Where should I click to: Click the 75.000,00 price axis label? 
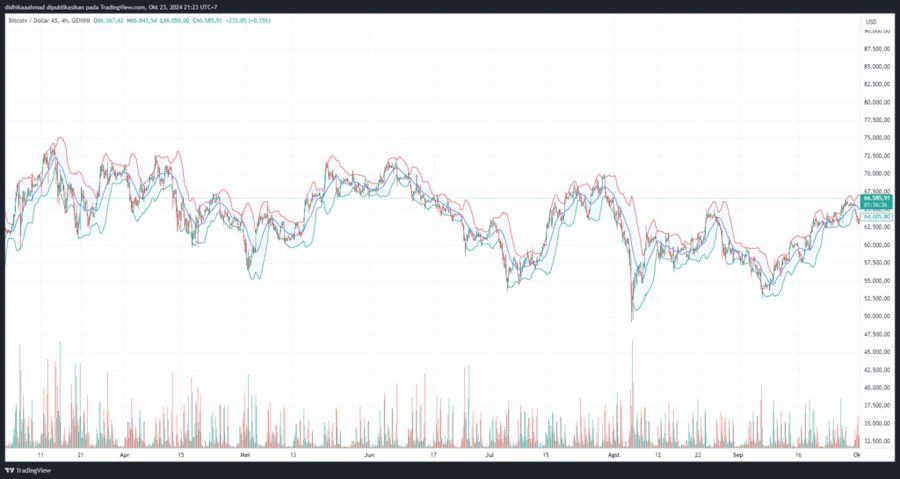point(877,138)
